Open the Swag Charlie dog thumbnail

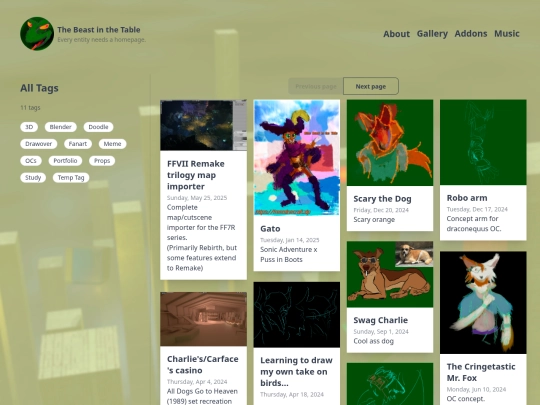click(x=390, y=274)
